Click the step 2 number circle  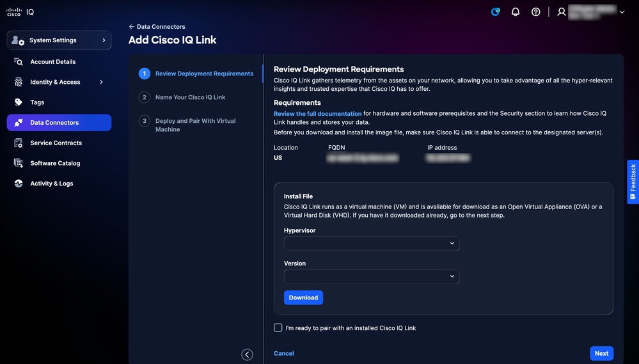pos(145,97)
